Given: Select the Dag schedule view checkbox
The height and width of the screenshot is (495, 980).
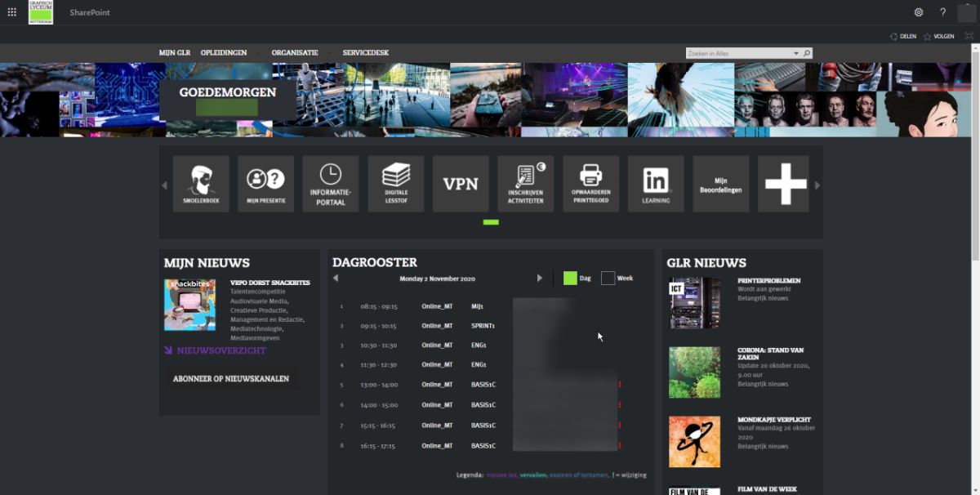Looking at the screenshot, I should click(x=570, y=278).
